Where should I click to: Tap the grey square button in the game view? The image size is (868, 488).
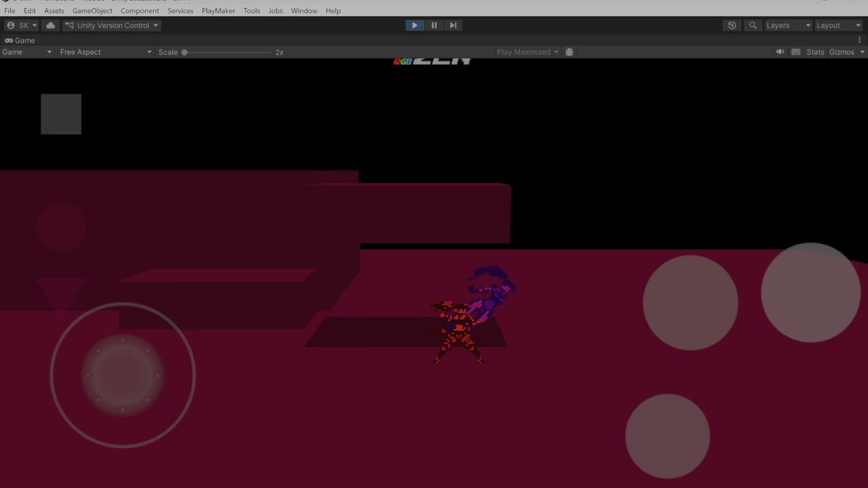61,114
